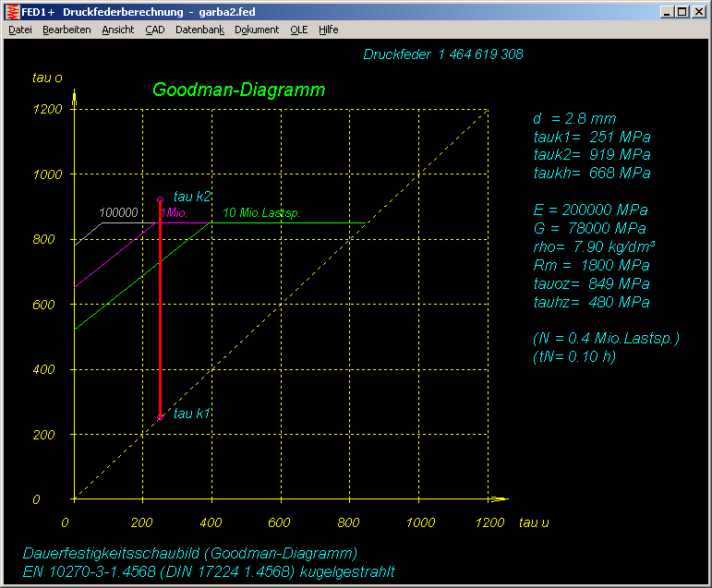Minimize the FED1+ window
The height and width of the screenshot is (588, 712).
pyautogui.click(x=667, y=12)
